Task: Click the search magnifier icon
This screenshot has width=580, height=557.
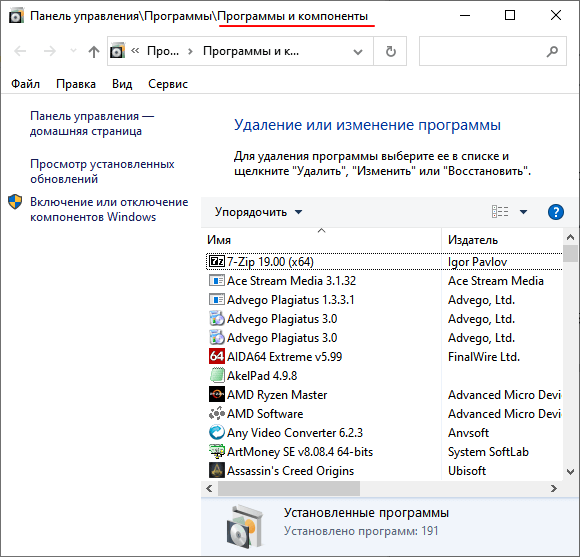Action: pyautogui.click(x=552, y=51)
